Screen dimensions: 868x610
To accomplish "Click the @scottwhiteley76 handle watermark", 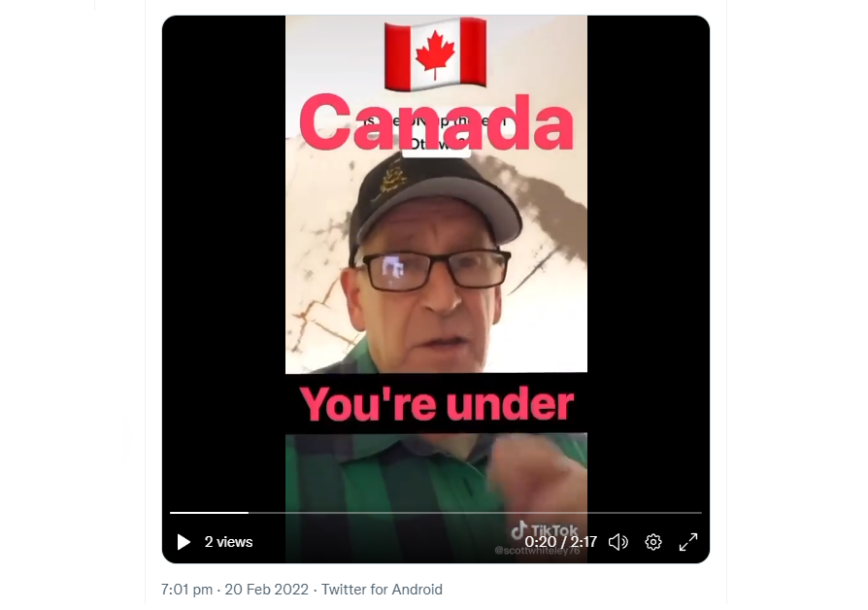I will click(537, 551).
